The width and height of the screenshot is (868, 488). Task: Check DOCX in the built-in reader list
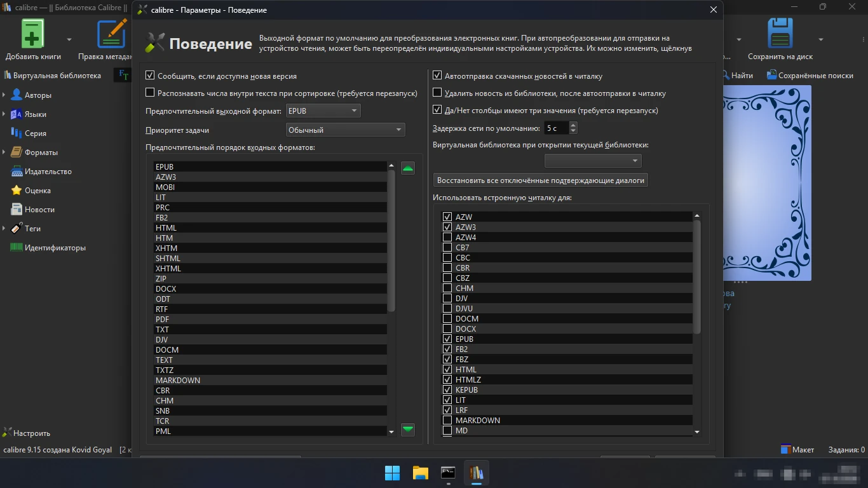(447, 329)
